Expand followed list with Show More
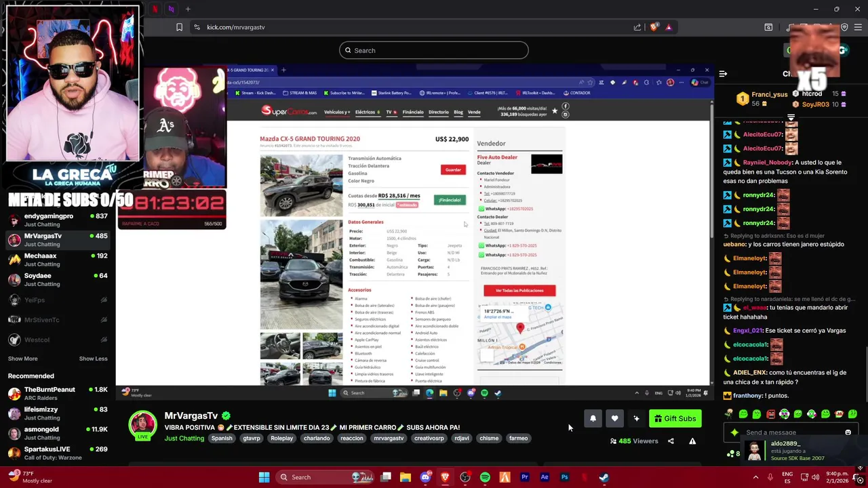This screenshot has height=488, width=868. coord(22,359)
